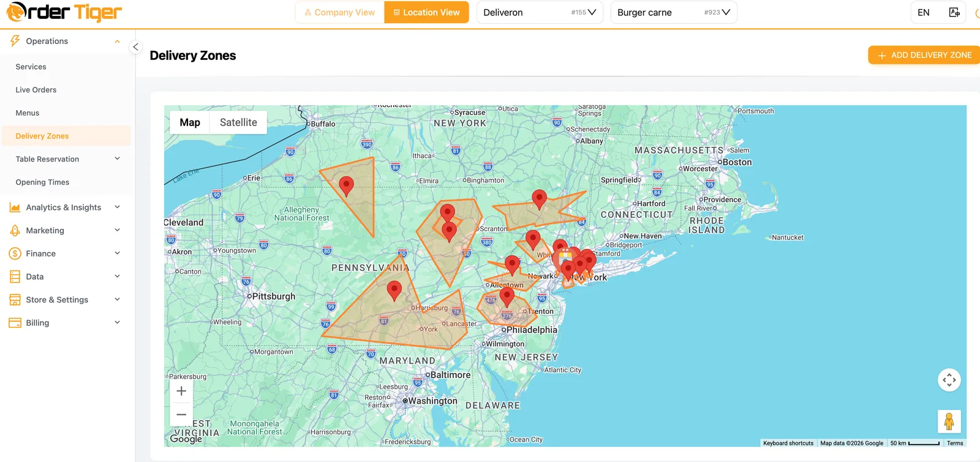This screenshot has width=980, height=462.
Task: Click the Marketing bell icon
Action: coord(15,231)
